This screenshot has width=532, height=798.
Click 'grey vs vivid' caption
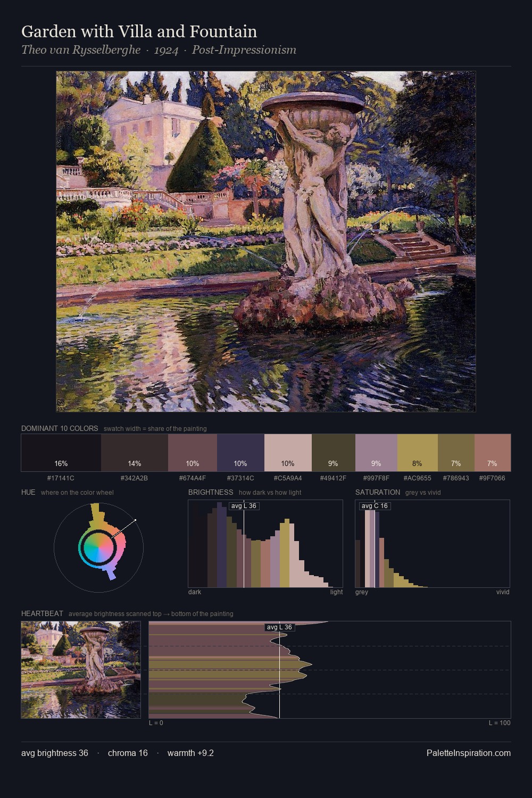point(423,493)
